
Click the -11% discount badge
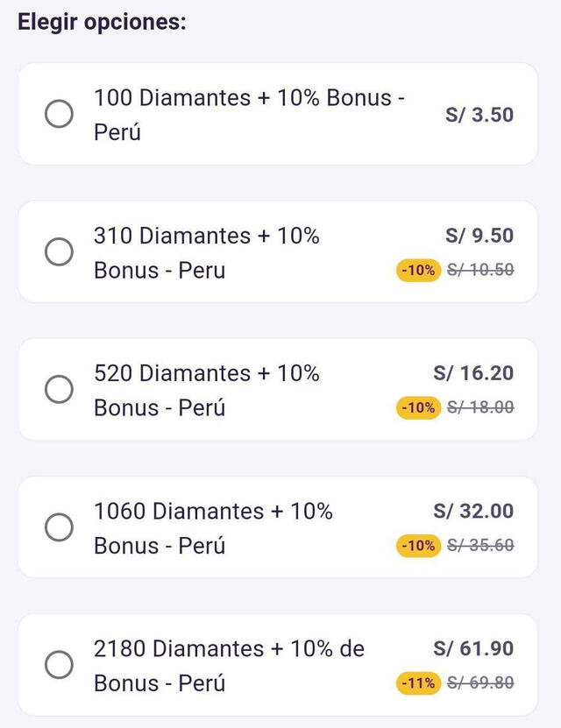418,682
